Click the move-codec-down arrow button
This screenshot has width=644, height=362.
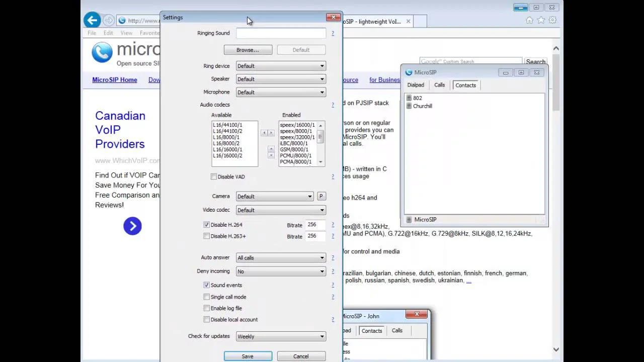(271, 155)
